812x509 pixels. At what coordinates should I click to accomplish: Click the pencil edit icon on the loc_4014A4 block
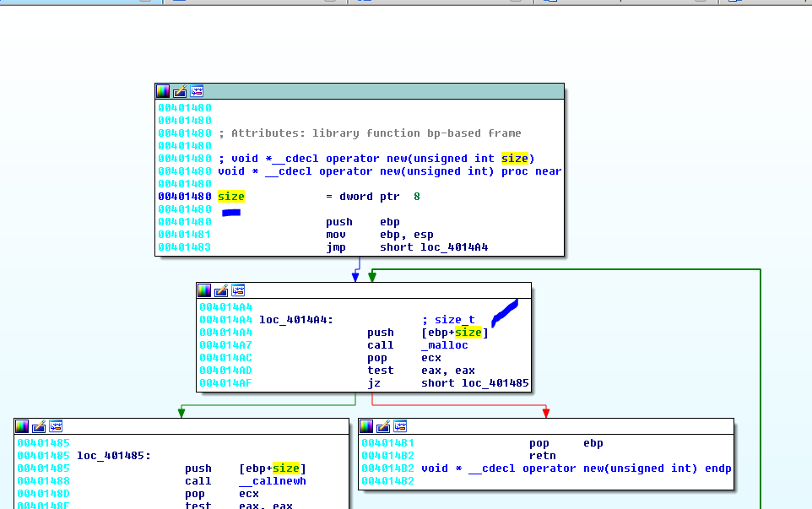click(221, 290)
